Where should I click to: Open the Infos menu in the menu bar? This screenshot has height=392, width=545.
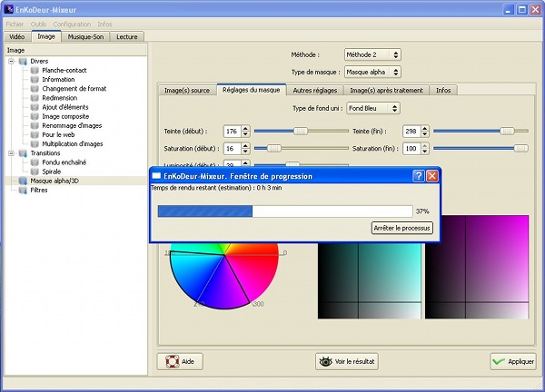104,24
